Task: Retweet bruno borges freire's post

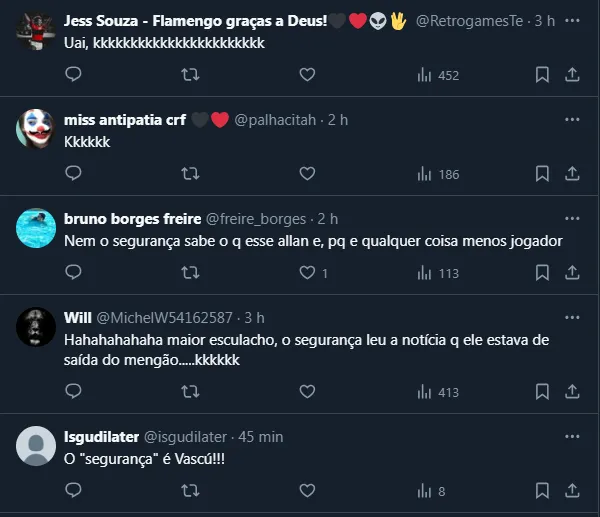Action: (190, 273)
